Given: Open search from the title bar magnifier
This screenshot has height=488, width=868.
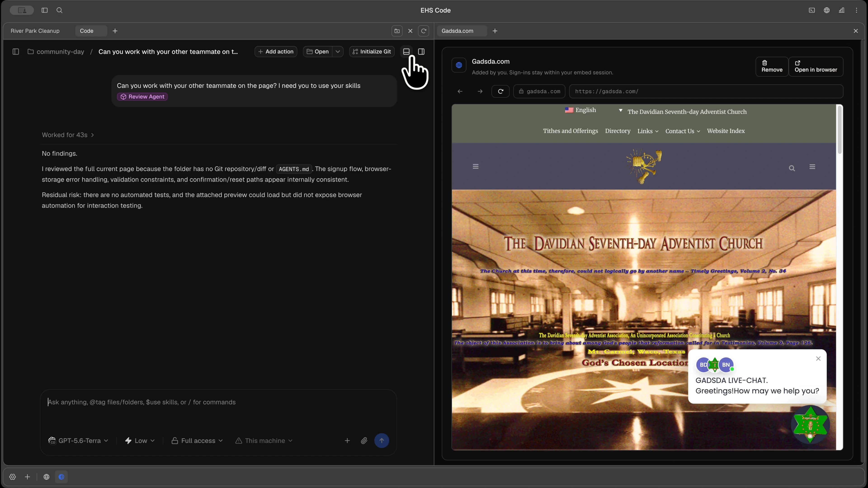Looking at the screenshot, I should point(59,10).
